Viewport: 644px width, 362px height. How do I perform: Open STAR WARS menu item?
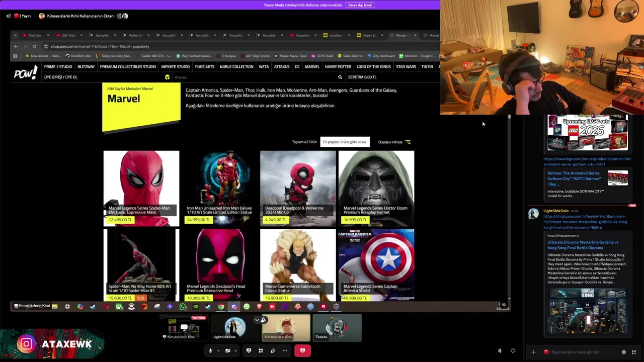tap(406, 67)
